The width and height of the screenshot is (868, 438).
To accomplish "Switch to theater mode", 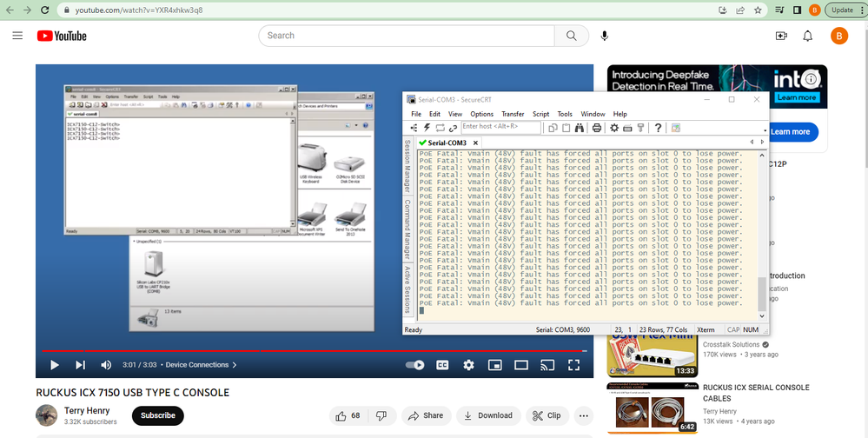I will click(521, 365).
